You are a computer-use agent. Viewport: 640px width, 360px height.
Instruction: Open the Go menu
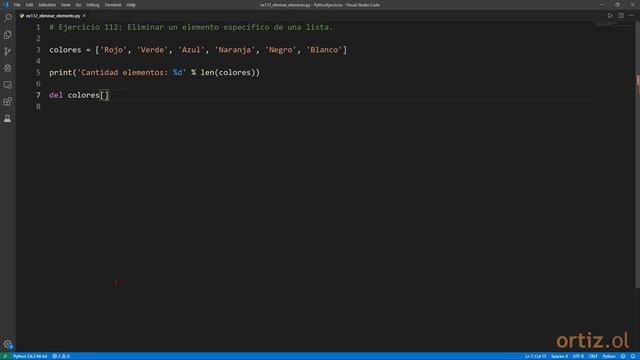coord(78,5)
